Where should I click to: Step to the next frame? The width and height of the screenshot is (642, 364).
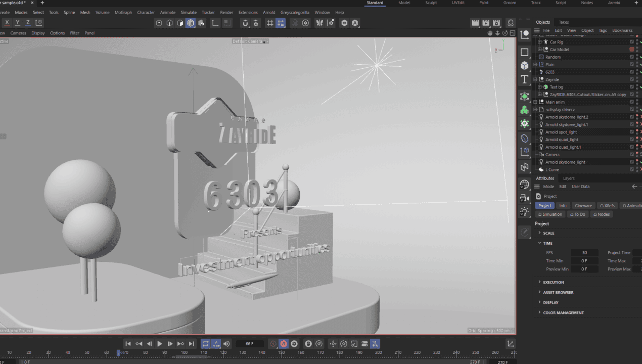170,344
